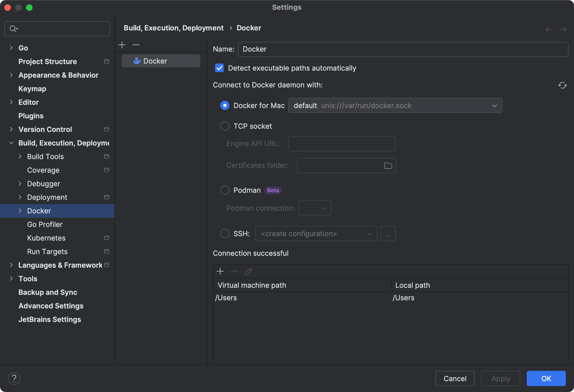Click the add Docker configuration plus icon
This screenshot has width=574, height=392.
(122, 45)
